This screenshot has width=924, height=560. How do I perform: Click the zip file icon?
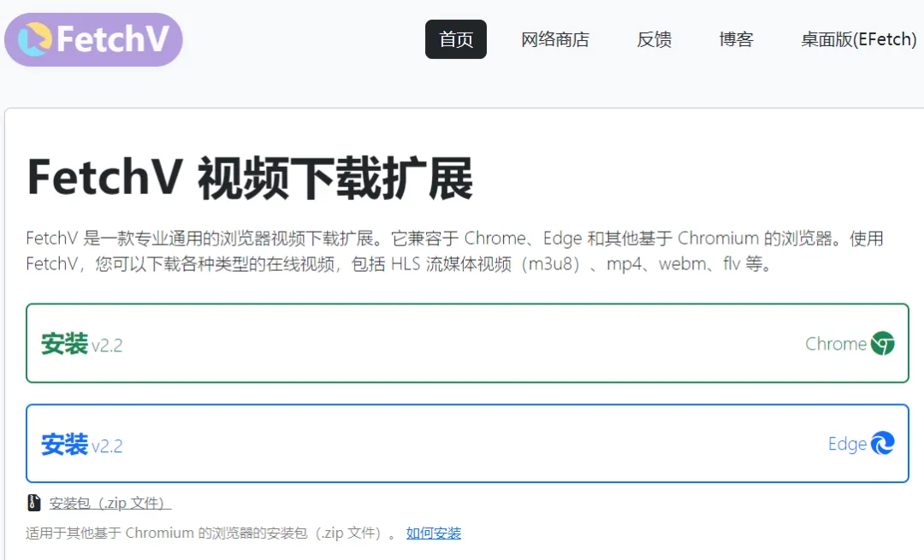click(34, 503)
